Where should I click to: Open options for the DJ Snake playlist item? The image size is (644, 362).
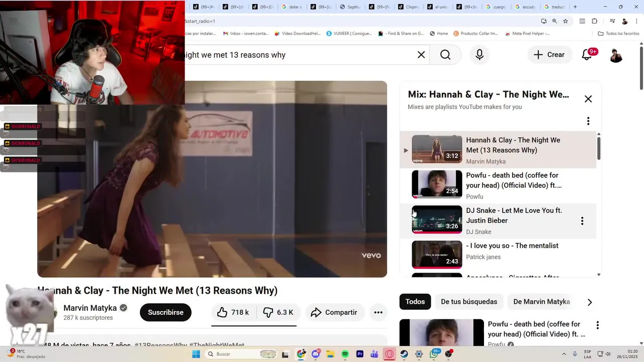(582, 221)
